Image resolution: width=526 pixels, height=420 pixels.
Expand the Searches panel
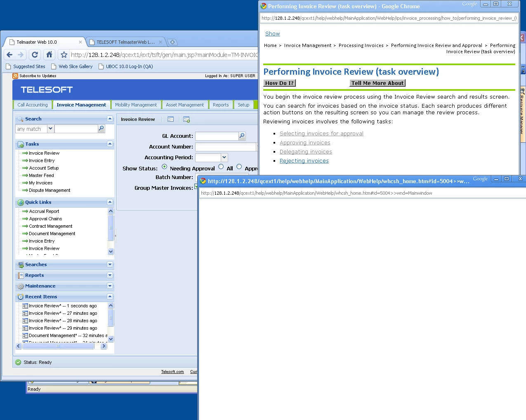point(110,264)
